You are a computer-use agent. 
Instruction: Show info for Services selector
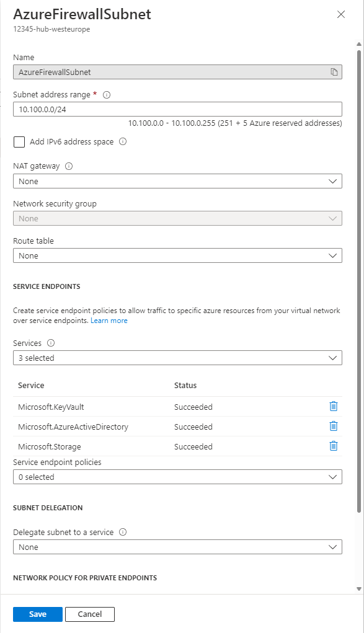[48, 343]
